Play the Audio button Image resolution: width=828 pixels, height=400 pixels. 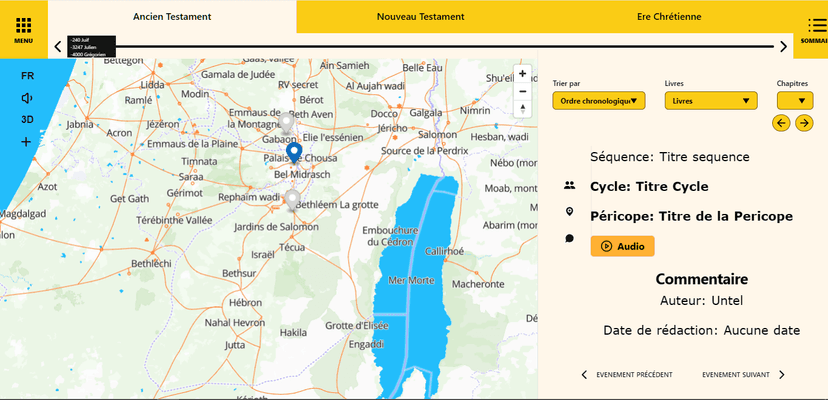click(622, 246)
